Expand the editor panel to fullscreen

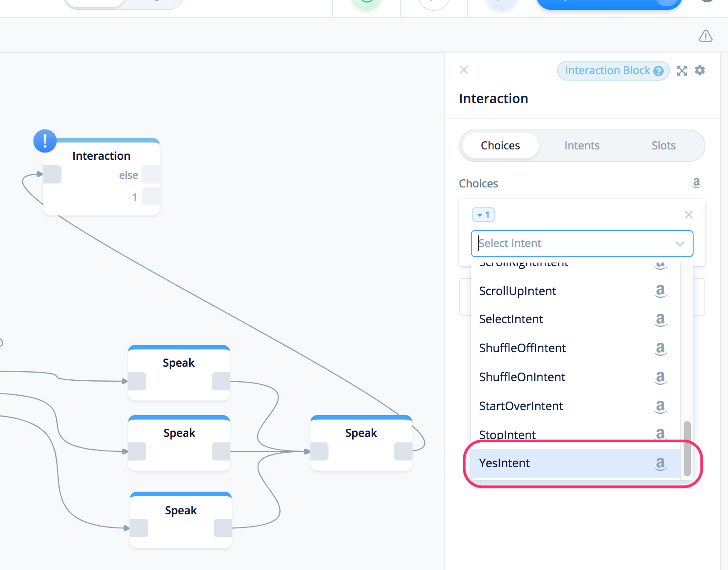(x=682, y=71)
